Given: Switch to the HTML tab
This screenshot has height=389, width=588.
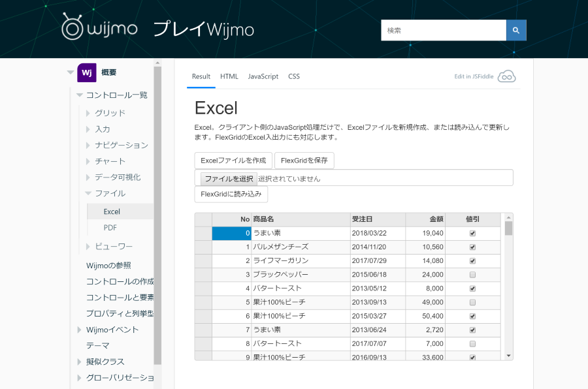Looking at the screenshot, I should point(229,76).
